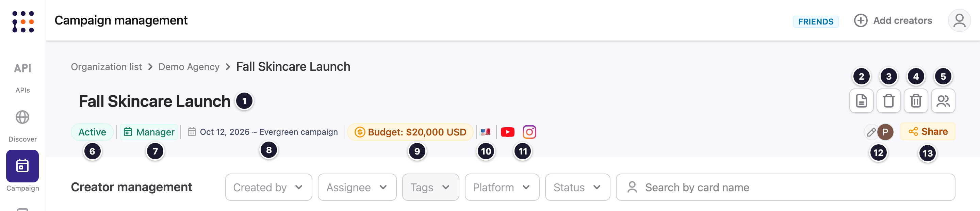Open the Assignee dropdown filter
The height and width of the screenshot is (211, 980).
[x=357, y=187]
